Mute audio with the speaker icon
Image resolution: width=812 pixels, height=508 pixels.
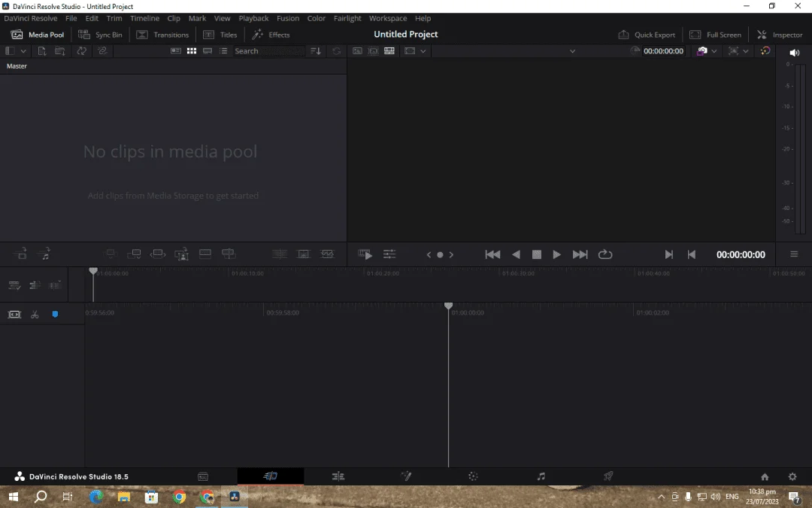[795, 53]
